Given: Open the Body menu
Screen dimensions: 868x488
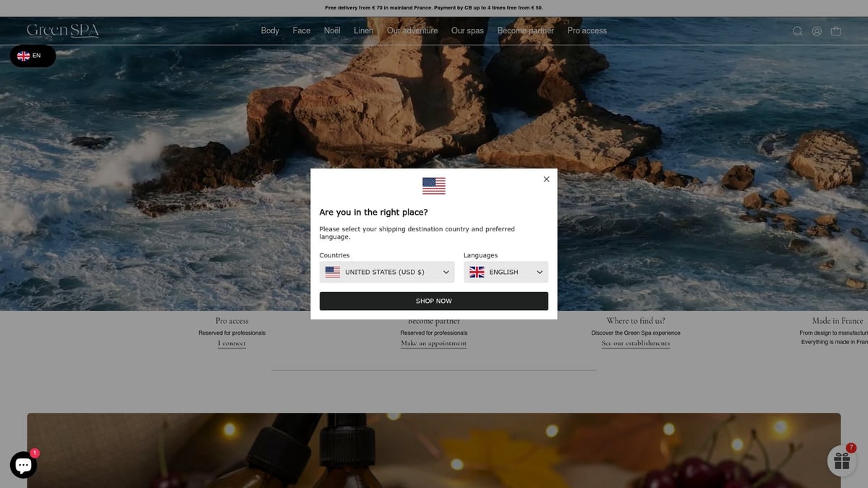Looking at the screenshot, I should (x=270, y=30).
